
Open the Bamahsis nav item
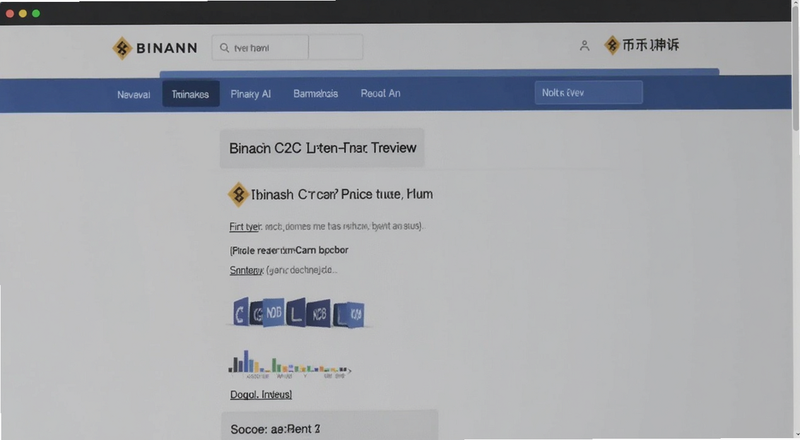click(315, 93)
